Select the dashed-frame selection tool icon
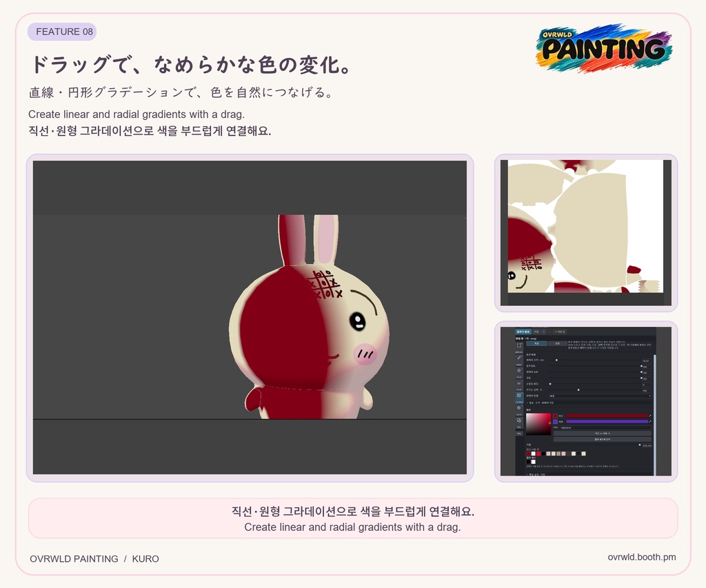This screenshot has width=706, height=588. click(x=519, y=345)
